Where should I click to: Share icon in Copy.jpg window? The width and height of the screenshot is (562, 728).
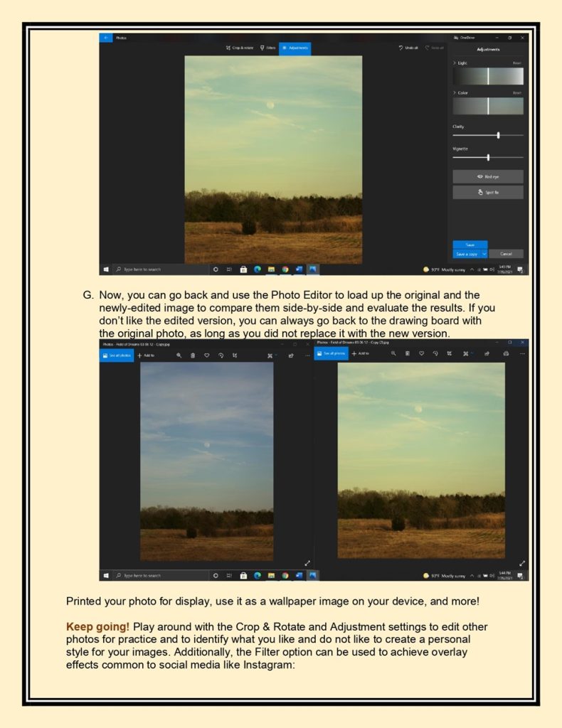[291, 355]
